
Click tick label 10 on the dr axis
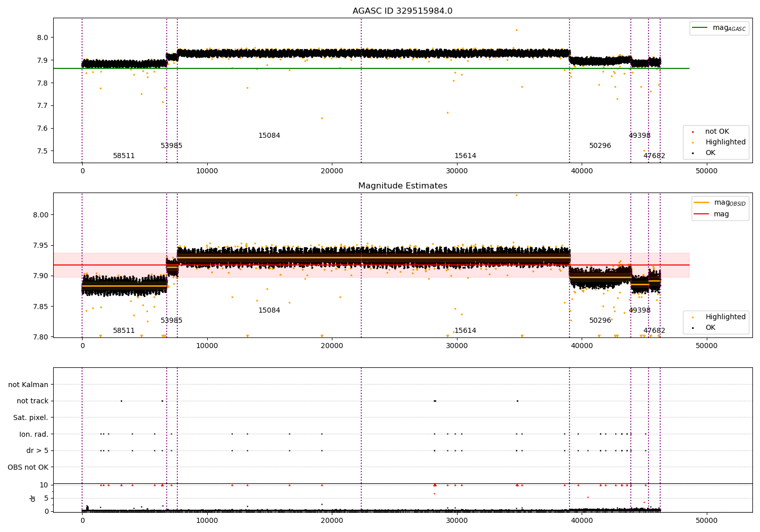[x=44, y=485]
